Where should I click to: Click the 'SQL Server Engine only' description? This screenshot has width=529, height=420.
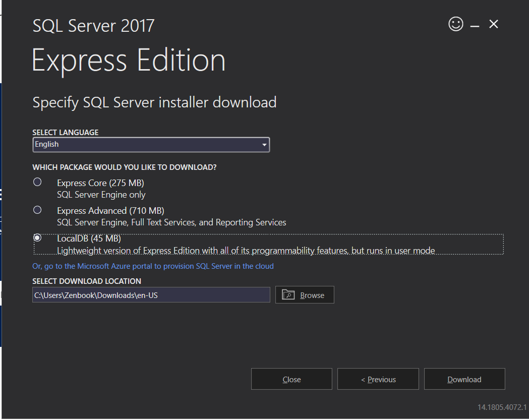point(101,195)
